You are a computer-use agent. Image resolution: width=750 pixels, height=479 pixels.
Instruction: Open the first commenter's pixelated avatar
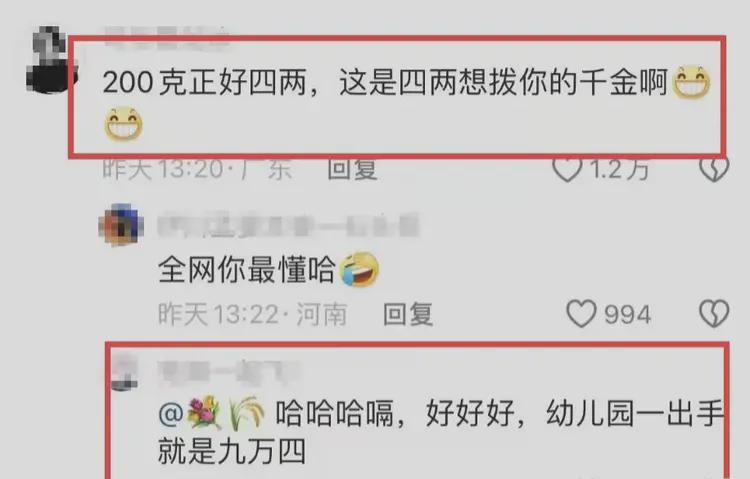(x=50, y=60)
